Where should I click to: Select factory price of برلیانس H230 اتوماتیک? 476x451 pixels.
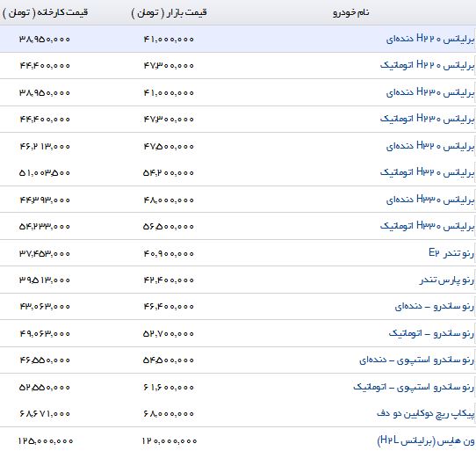coord(45,120)
